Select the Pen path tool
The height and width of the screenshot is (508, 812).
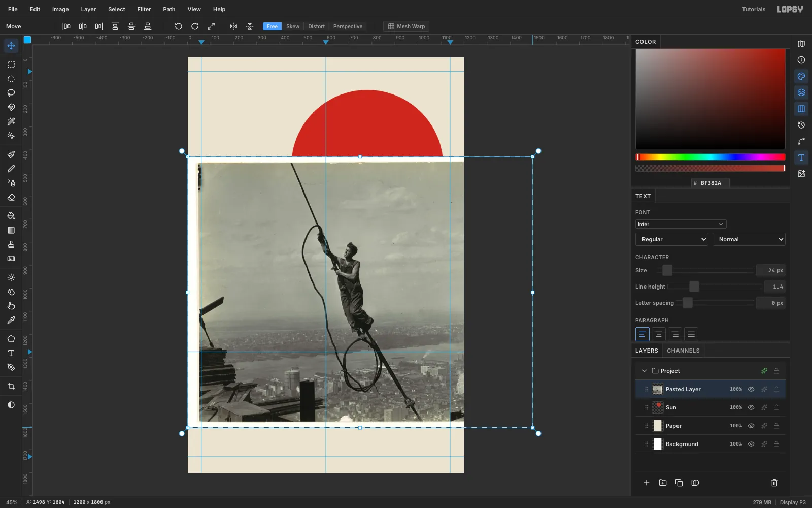coord(11,367)
